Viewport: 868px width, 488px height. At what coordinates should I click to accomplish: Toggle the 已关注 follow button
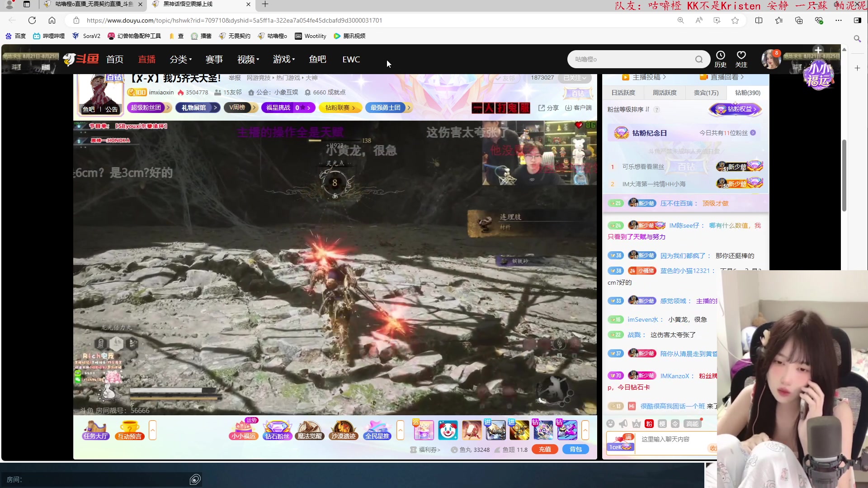click(574, 78)
